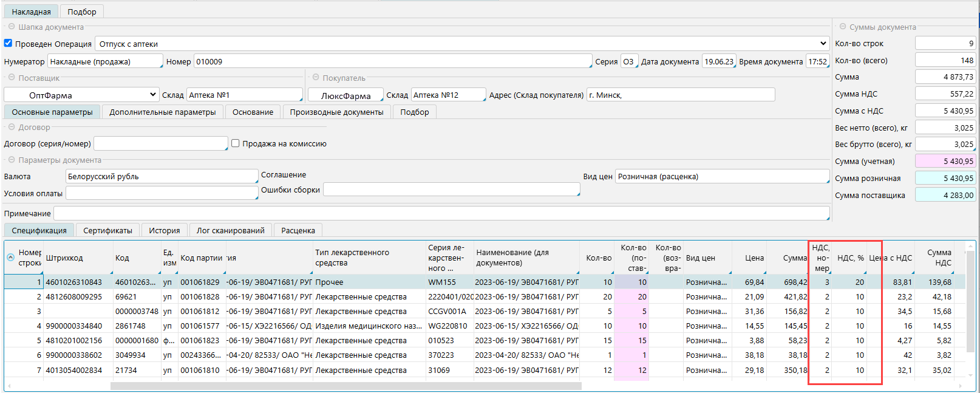The image size is (980, 393).
Task: Click the Цена column header
Action: coord(754,258)
